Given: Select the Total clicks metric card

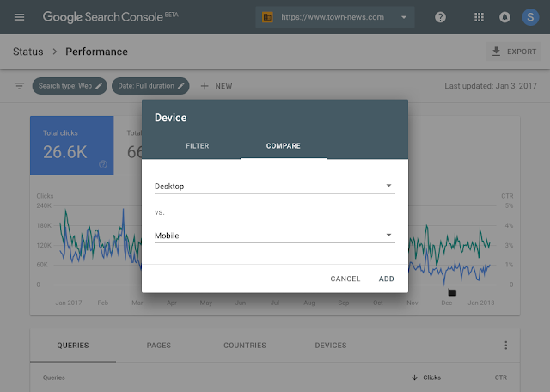Looking at the screenshot, I should [x=72, y=145].
